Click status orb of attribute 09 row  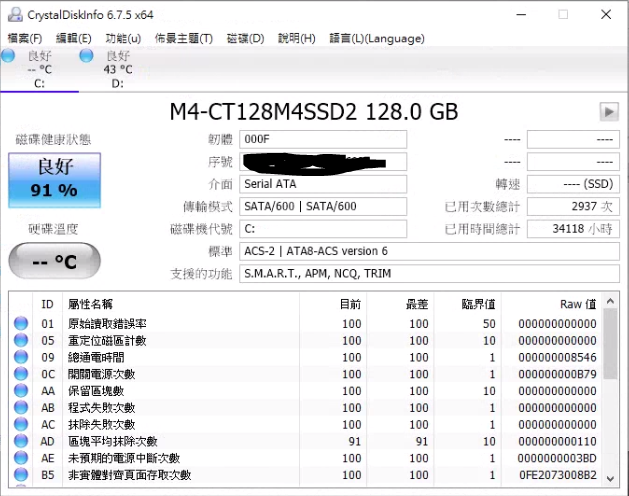tap(21, 357)
